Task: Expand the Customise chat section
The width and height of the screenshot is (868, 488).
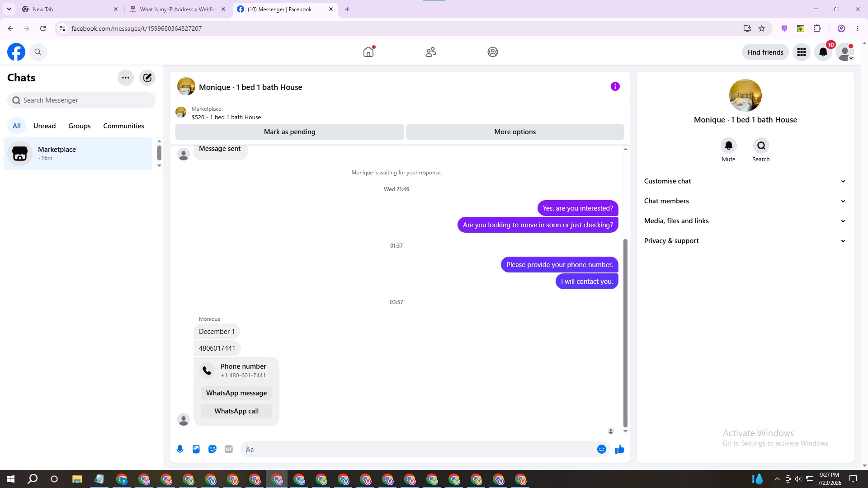Action: point(745,181)
